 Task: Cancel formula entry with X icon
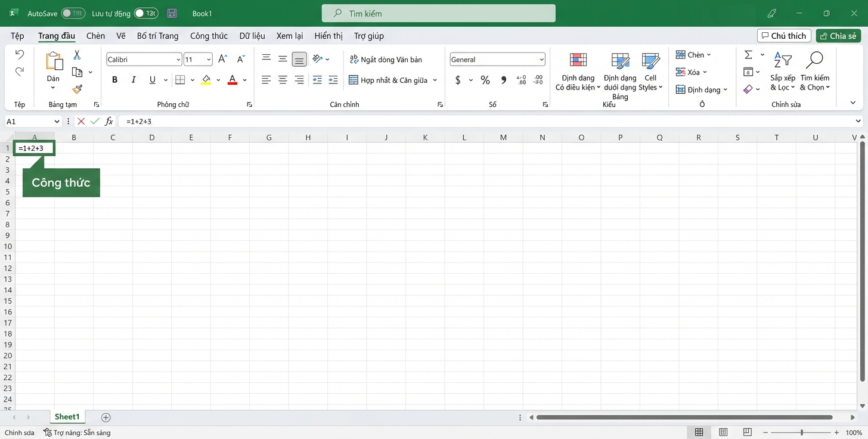click(81, 121)
